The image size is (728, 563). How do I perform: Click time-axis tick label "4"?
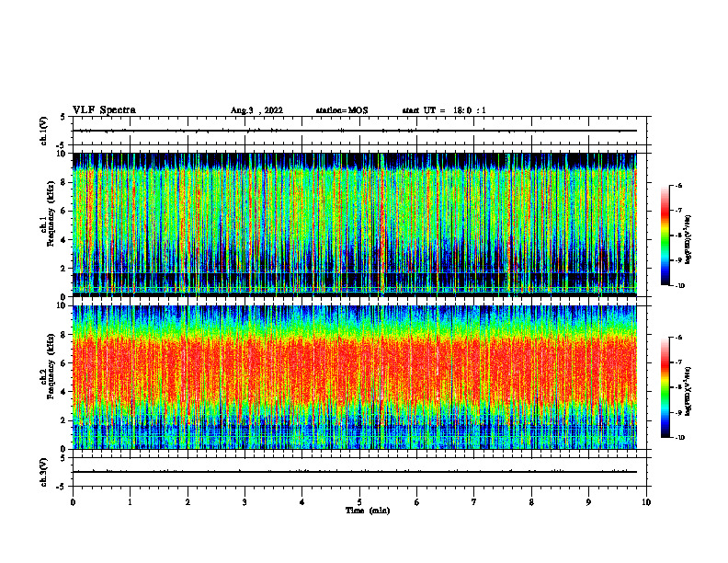click(x=302, y=502)
